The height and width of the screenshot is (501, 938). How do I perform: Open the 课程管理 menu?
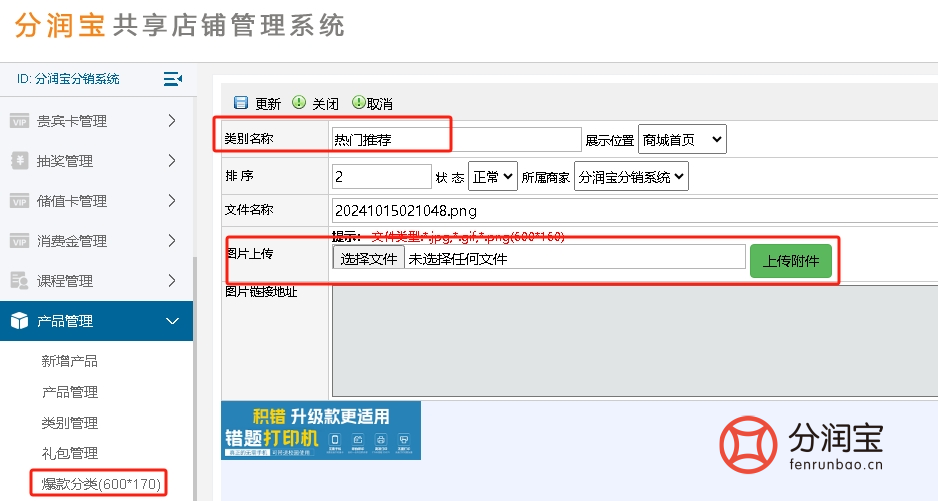coord(96,281)
